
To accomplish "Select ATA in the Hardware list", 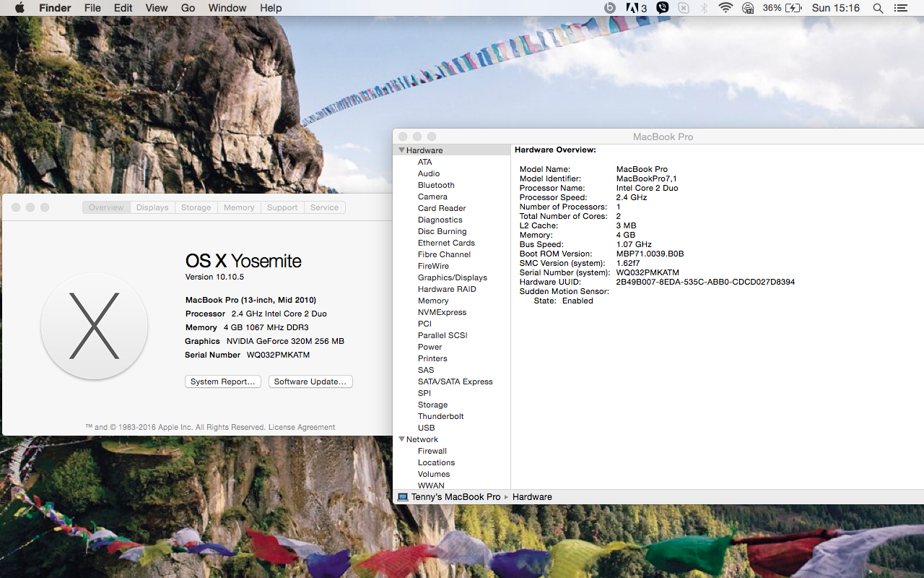I will pos(424,162).
